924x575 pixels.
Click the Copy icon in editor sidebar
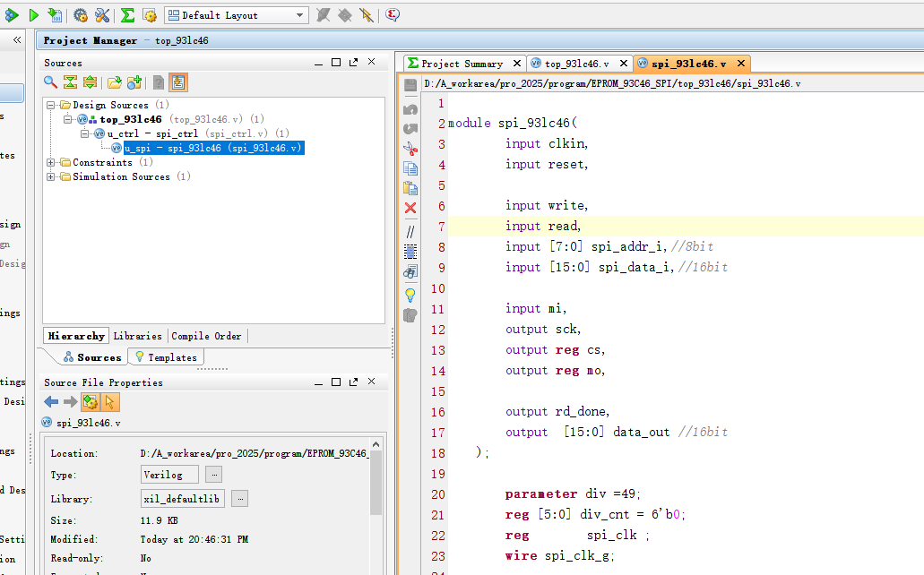coord(410,168)
